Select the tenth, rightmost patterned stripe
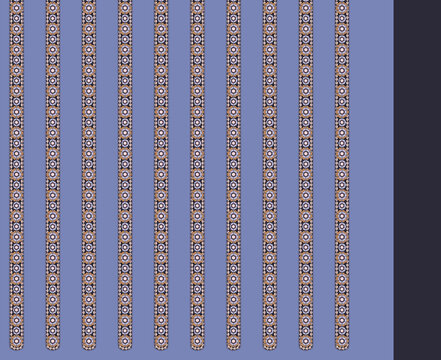The image size is (441, 360). pyautogui.click(x=342, y=175)
